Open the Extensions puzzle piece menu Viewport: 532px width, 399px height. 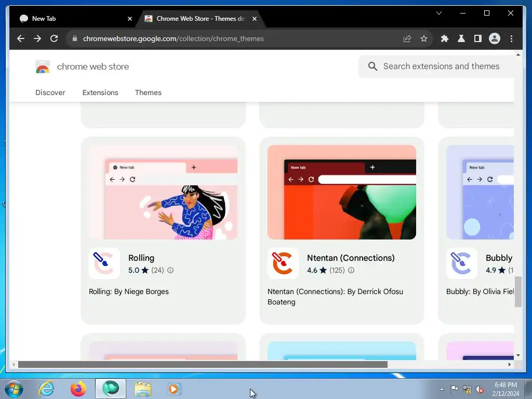coord(445,38)
